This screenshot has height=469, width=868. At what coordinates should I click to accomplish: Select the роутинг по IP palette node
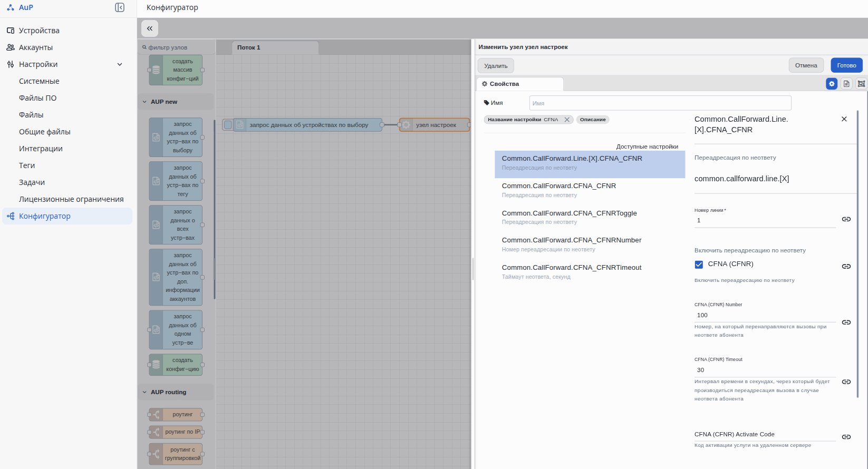pyautogui.click(x=176, y=432)
